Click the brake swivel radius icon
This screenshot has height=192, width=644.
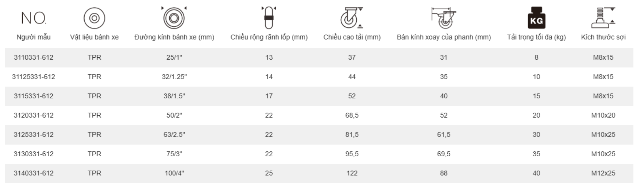point(444,18)
